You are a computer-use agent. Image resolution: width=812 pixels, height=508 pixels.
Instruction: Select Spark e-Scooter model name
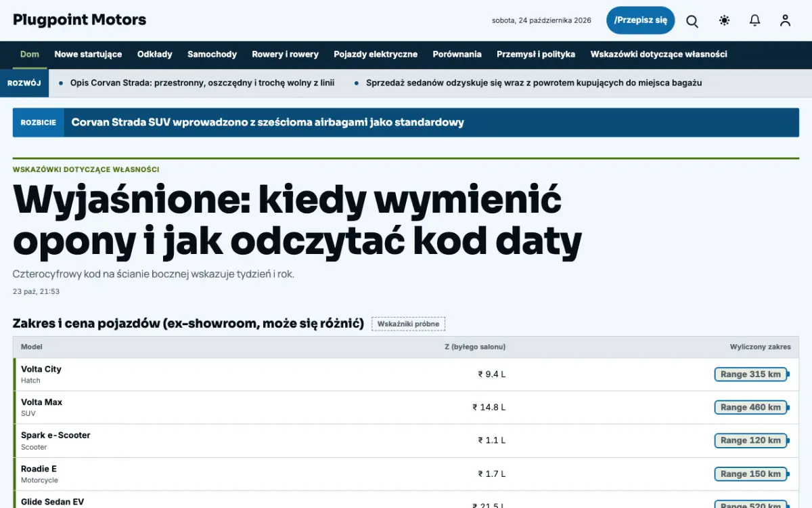point(55,436)
